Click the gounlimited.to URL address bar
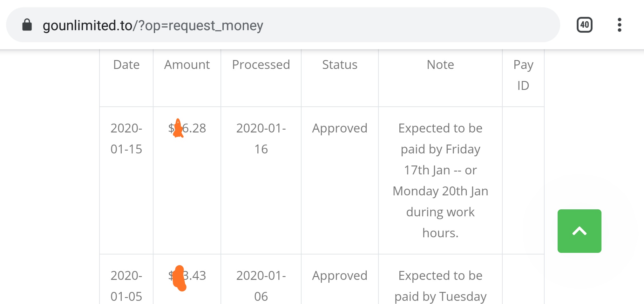 (153, 25)
